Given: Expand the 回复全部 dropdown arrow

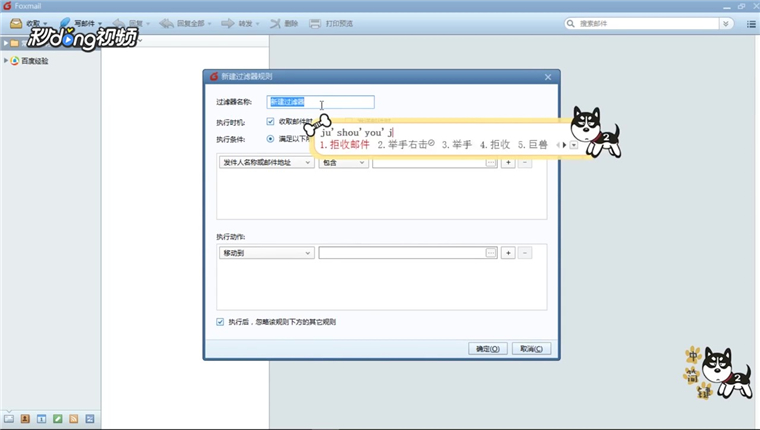Looking at the screenshot, I should coord(209,24).
